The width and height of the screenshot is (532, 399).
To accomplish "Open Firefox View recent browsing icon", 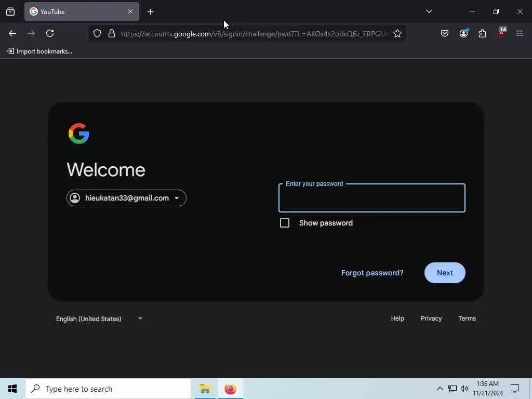I will coord(10,11).
